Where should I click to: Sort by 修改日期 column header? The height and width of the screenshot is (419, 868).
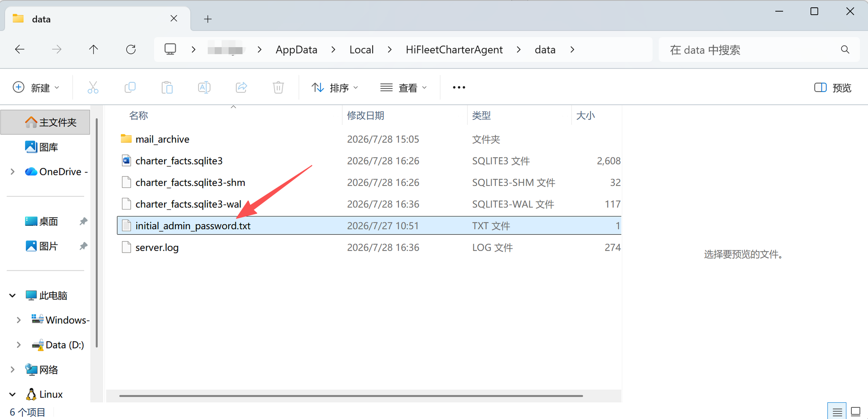(x=366, y=115)
